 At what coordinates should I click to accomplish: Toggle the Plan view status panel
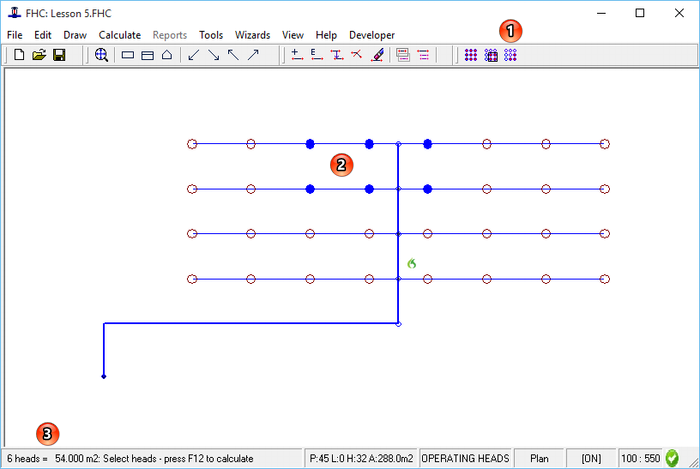pos(539,458)
